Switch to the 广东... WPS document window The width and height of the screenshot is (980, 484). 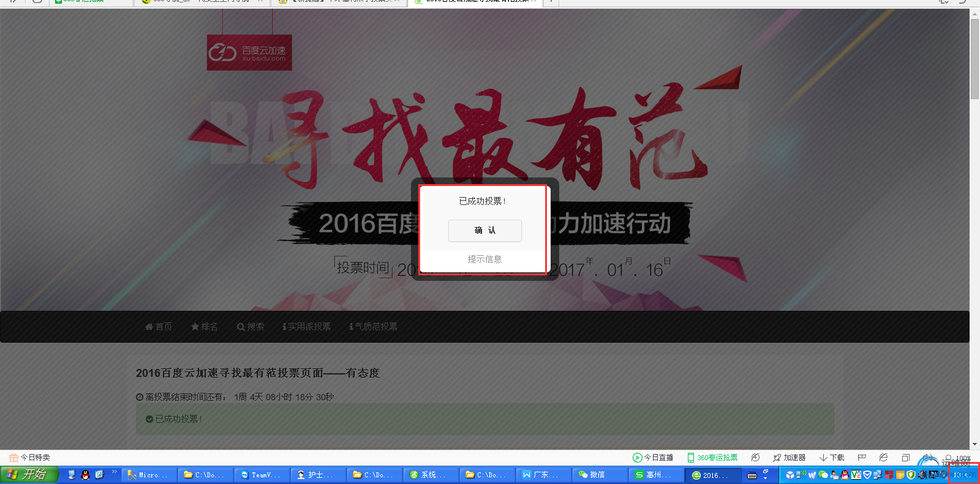pos(543,475)
